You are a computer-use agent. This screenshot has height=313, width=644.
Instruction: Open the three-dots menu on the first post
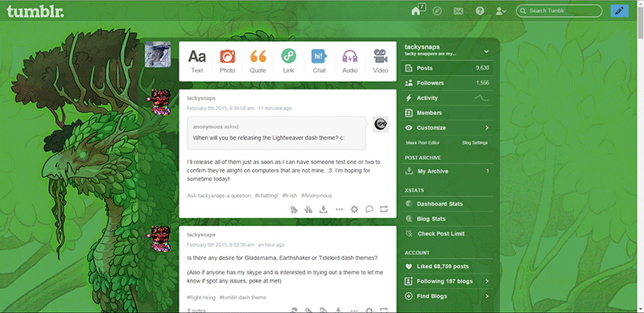pyautogui.click(x=339, y=209)
